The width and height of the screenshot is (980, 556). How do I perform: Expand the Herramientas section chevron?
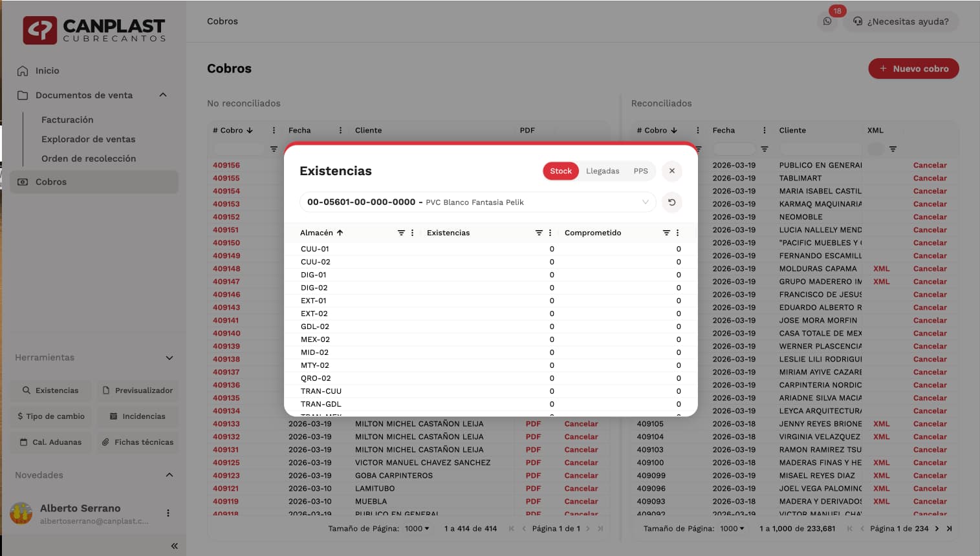pos(169,358)
